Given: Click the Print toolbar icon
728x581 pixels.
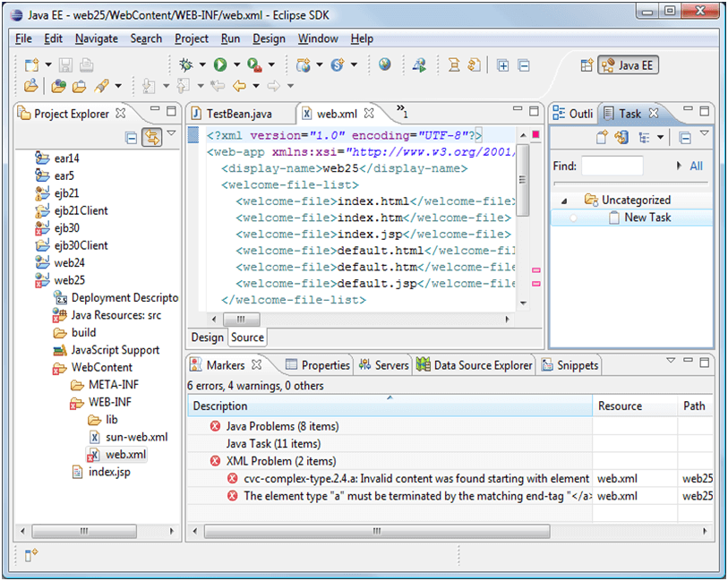Looking at the screenshot, I should click(x=86, y=65).
